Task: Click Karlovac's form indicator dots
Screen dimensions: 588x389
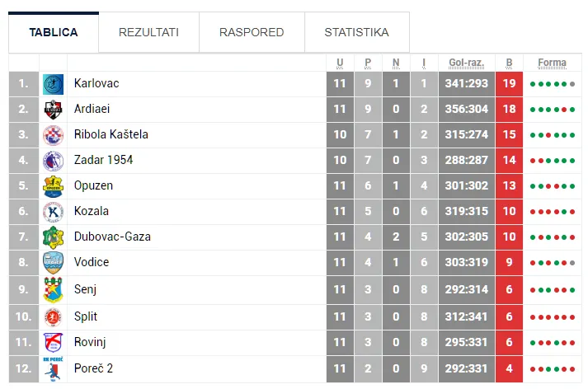Action: tap(552, 83)
